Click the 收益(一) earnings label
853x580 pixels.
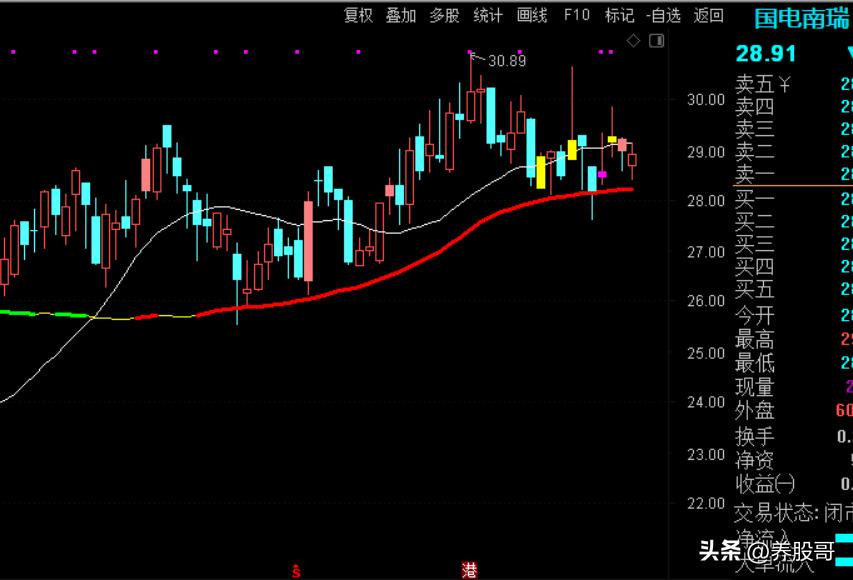765,483
